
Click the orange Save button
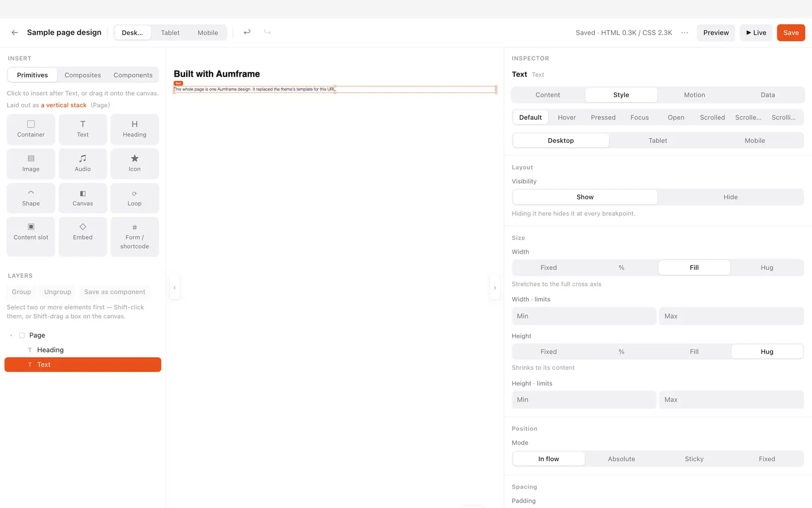tap(791, 33)
